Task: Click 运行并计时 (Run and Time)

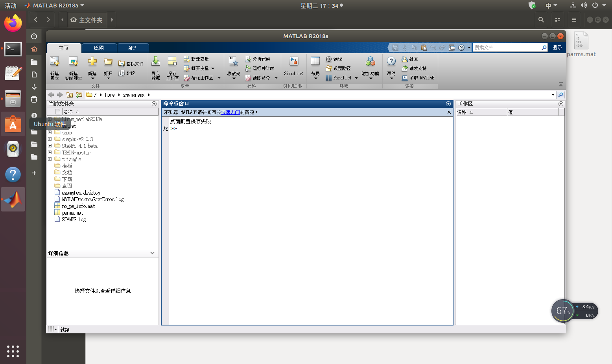Action: (x=260, y=68)
